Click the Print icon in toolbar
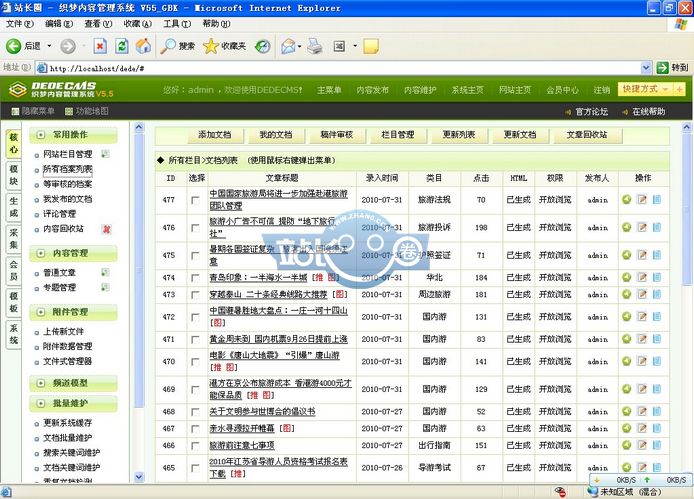Image resolution: width=694 pixels, height=499 pixels. (315, 46)
